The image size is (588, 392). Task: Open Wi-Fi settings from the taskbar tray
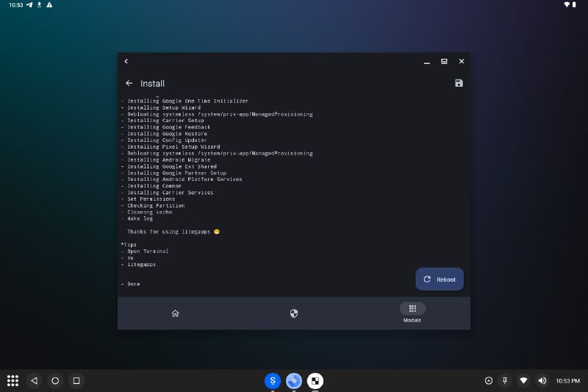coord(523,381)
